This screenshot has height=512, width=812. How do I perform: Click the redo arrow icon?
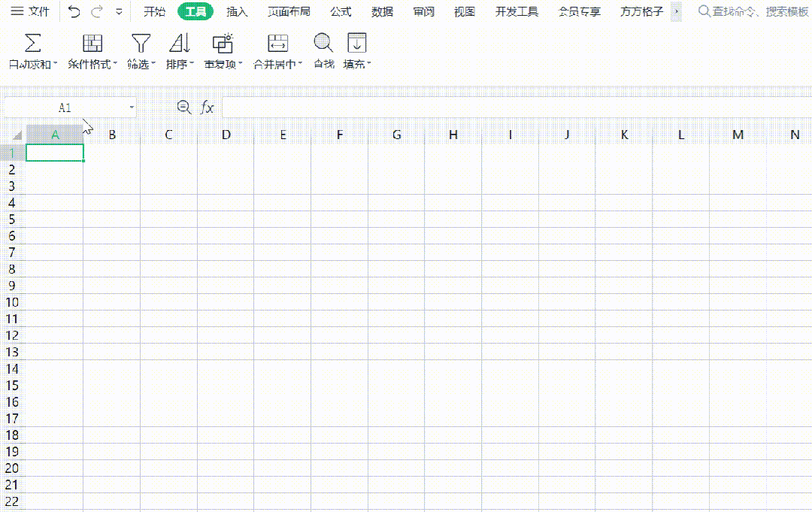click(97, 11)
